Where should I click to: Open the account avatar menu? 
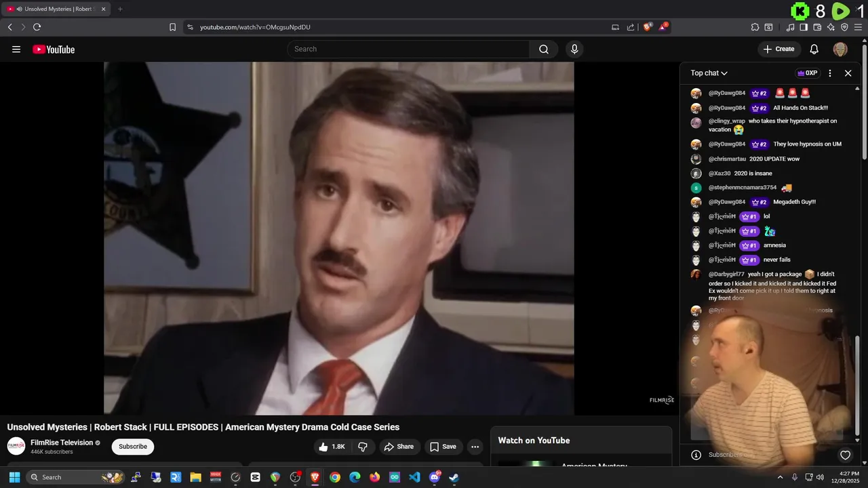pos(840,49)
